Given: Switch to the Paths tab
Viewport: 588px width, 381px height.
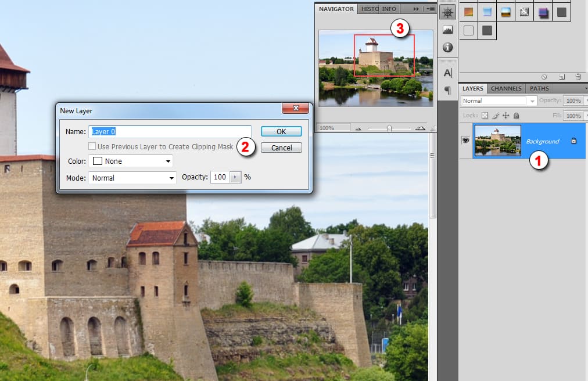Looking at the screenshot, I should pyautogui.click(x=539, y=89).
